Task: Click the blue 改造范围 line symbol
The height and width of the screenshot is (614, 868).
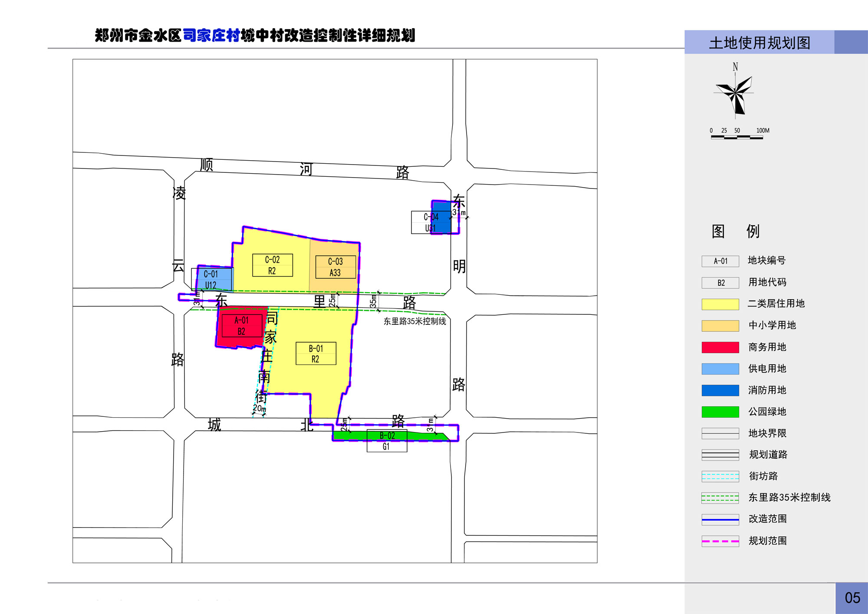Action: (x=720, y=519)
